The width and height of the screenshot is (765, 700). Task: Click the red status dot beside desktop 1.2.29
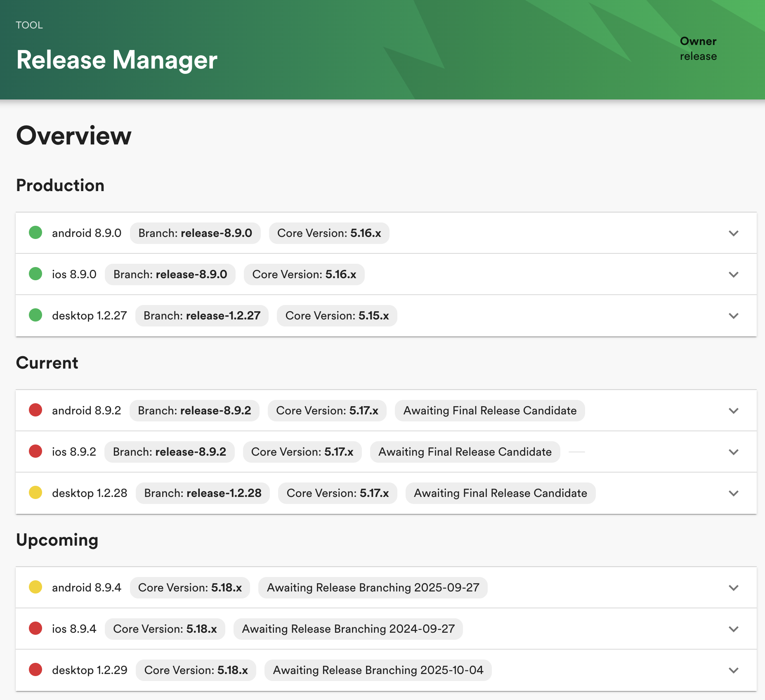coord(35,670)
